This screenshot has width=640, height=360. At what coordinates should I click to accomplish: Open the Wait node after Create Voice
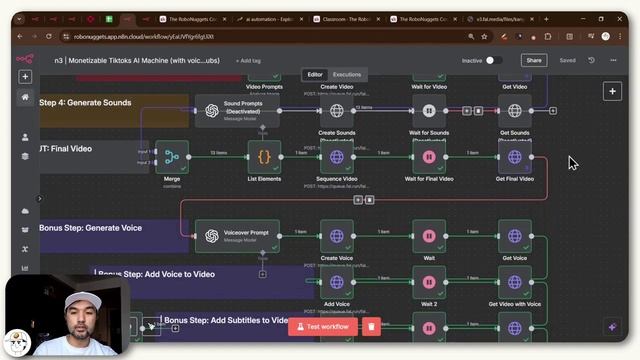(x=429, y=236)
